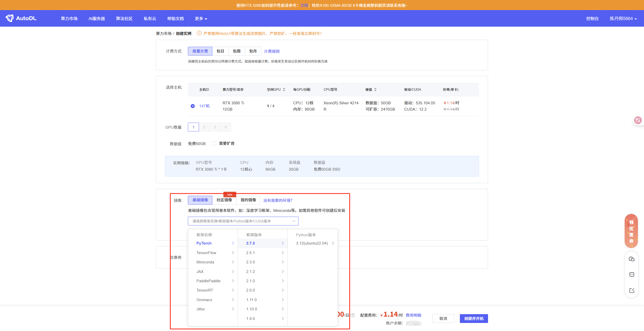This screenshot has width=644, height=331.
Task: Sort by disk column arrows
Action: point(375,89)
